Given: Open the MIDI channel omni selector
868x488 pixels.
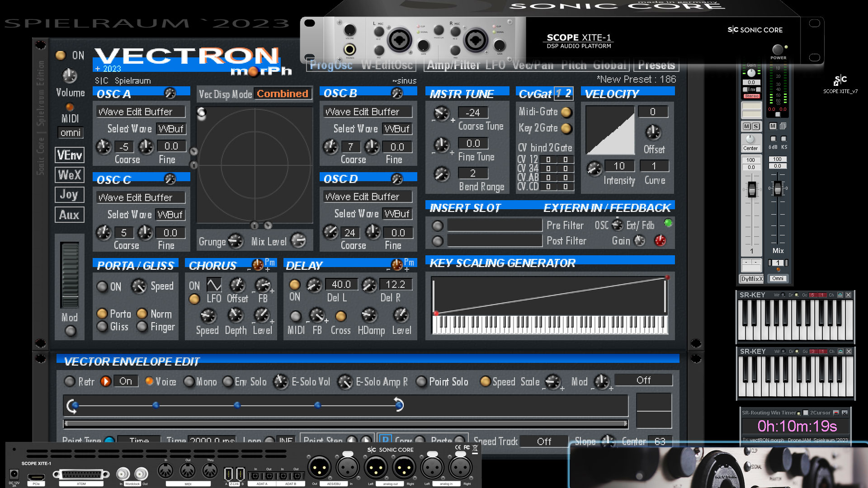Looking at the screenshot, I should click(x=71, y=133).
